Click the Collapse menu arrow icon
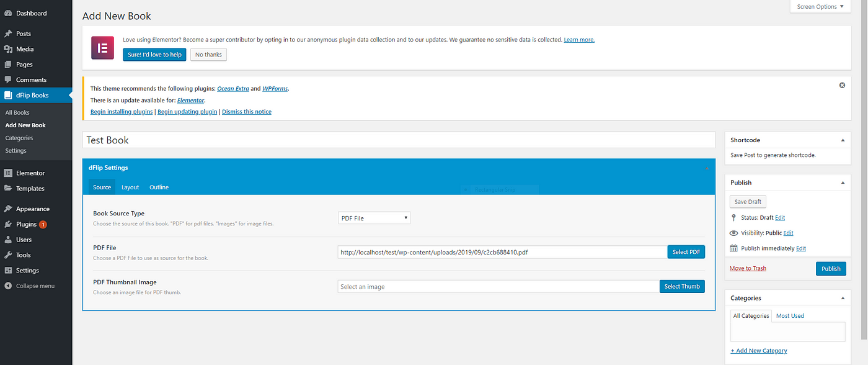This screenshot has width=868, height=365. pyautogui.click(x=8, y=286)
